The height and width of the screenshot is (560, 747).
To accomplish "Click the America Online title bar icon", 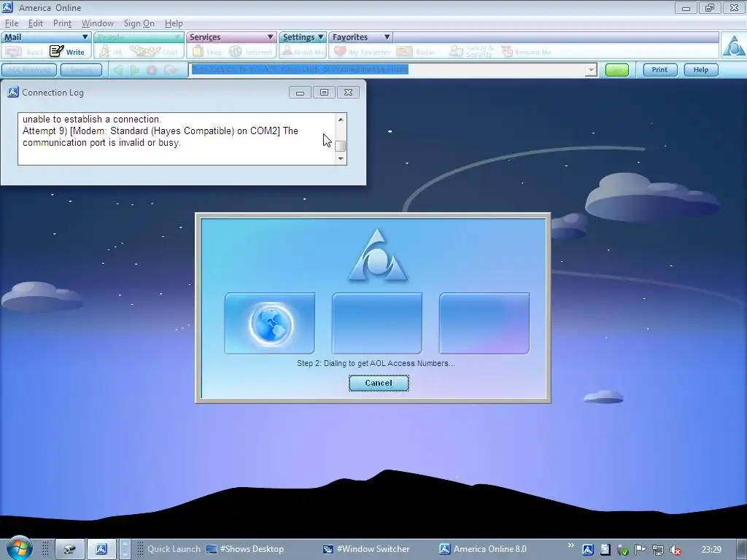I will (7, 7).
